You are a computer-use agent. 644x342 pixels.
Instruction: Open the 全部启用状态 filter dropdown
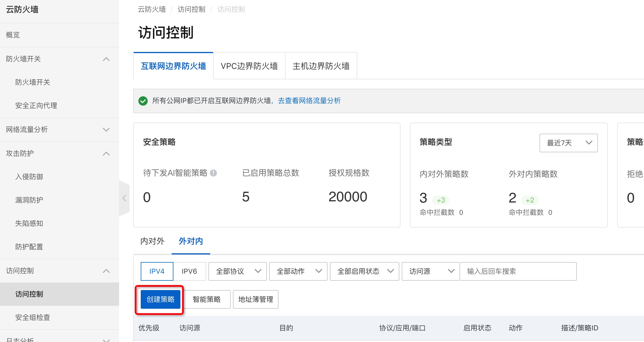click(x=364, y=271)
